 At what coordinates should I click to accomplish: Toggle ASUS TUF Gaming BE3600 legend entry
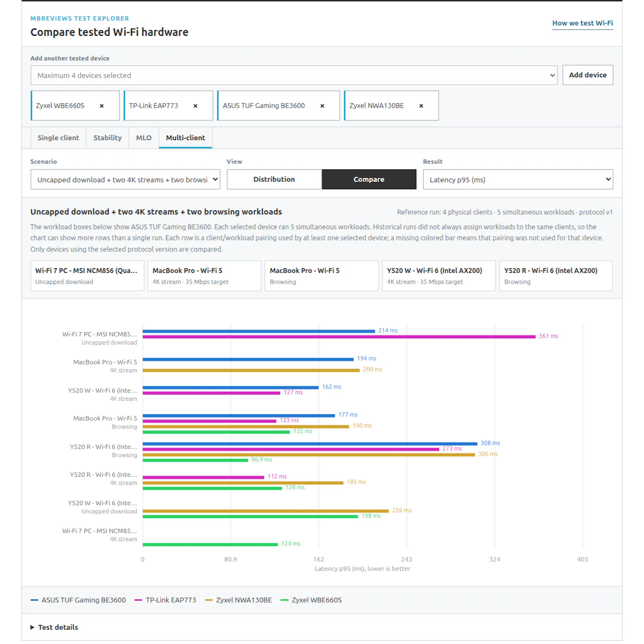coord(78,600)
